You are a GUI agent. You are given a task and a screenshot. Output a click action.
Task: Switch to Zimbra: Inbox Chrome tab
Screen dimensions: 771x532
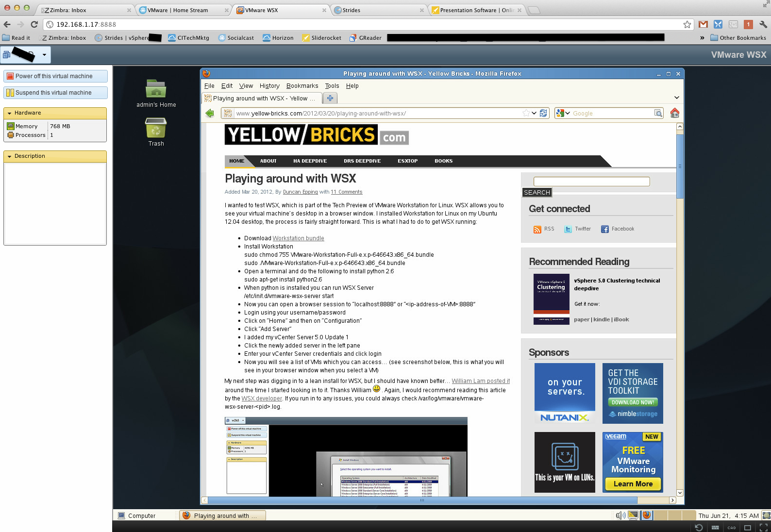pyautogui.click(x=85, y=10)
